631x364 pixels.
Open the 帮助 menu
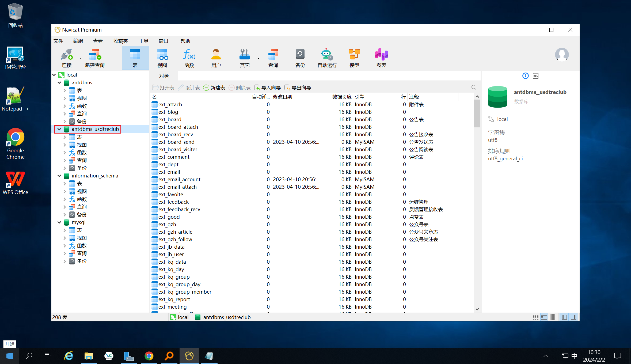[185, 41]
